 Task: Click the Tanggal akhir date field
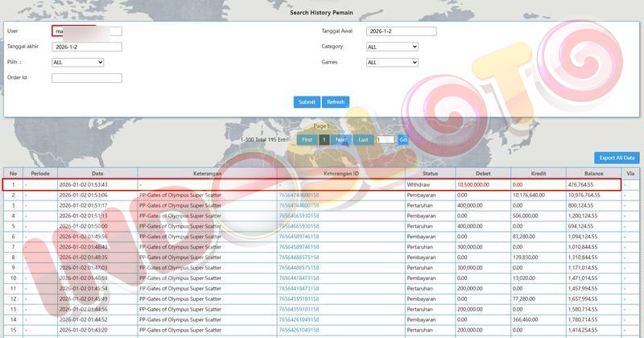click(x=87, y=47)
